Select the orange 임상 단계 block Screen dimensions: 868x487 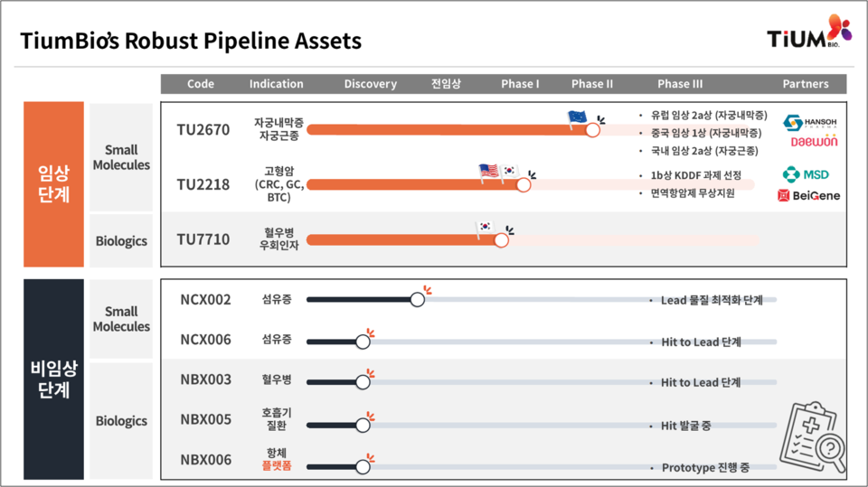(x=53, y=184)
